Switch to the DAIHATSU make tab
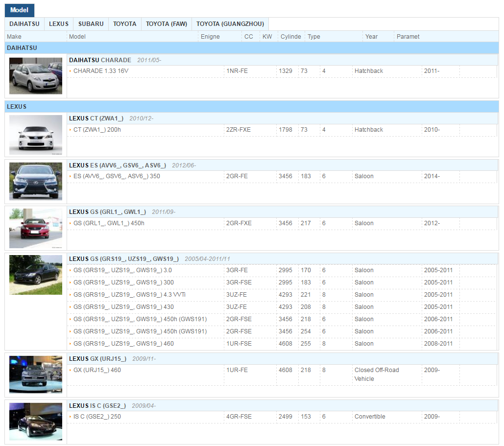Viewport: 504px width, 446px height. (x=24, y=24)
